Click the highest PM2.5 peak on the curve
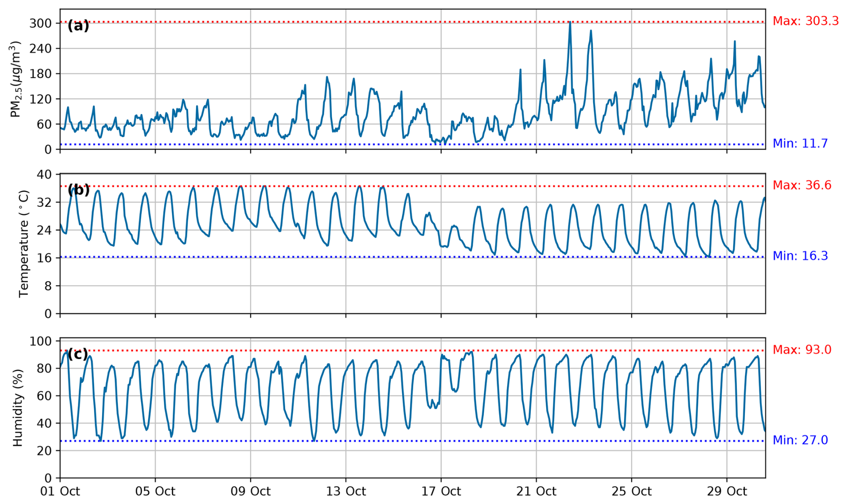Viewport: 847px width, 504px height. point(570,22)
